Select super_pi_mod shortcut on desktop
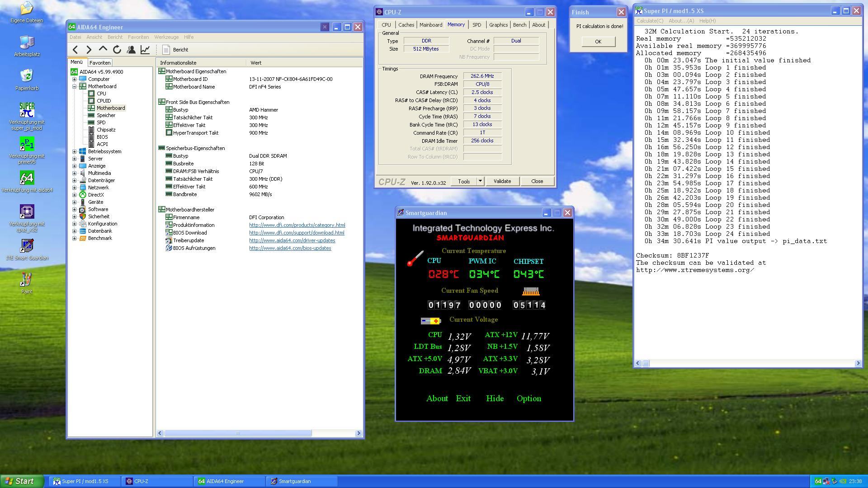 pos(27,116)
